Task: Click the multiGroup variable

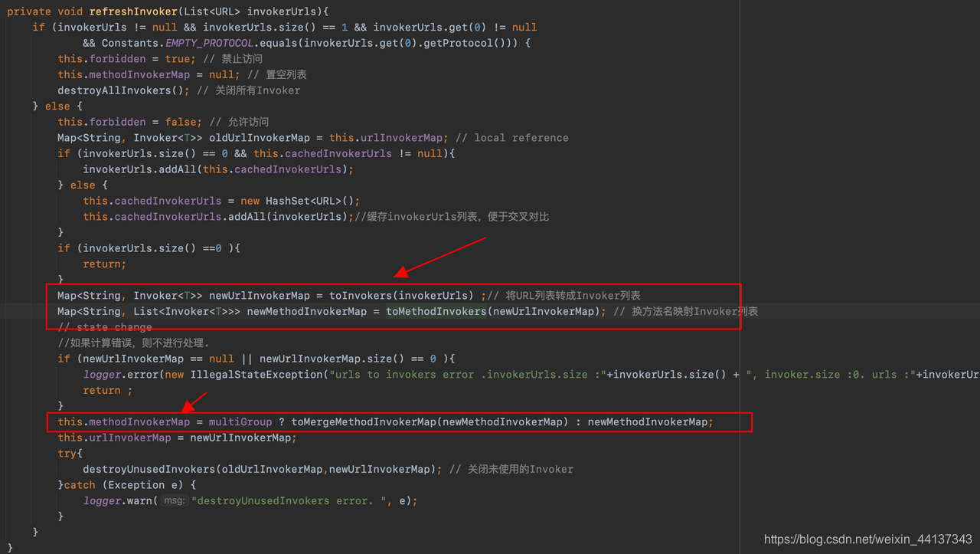Action: 240,422
